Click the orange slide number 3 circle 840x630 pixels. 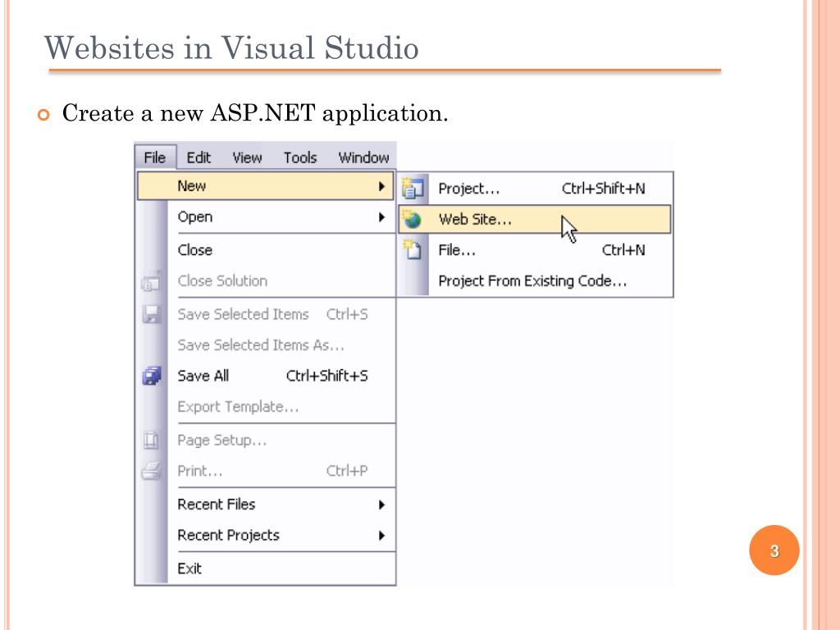pyautogui.click(x=774, y=550)
